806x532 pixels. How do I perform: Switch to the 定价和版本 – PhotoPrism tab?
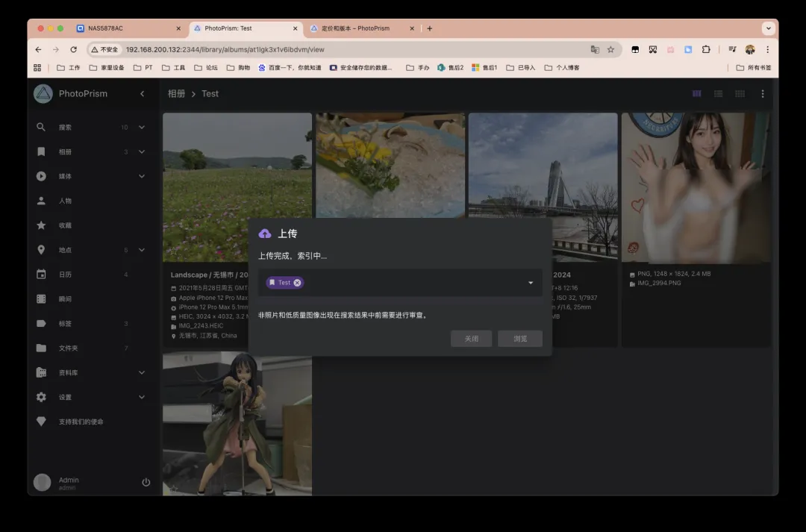pos(355,28)
